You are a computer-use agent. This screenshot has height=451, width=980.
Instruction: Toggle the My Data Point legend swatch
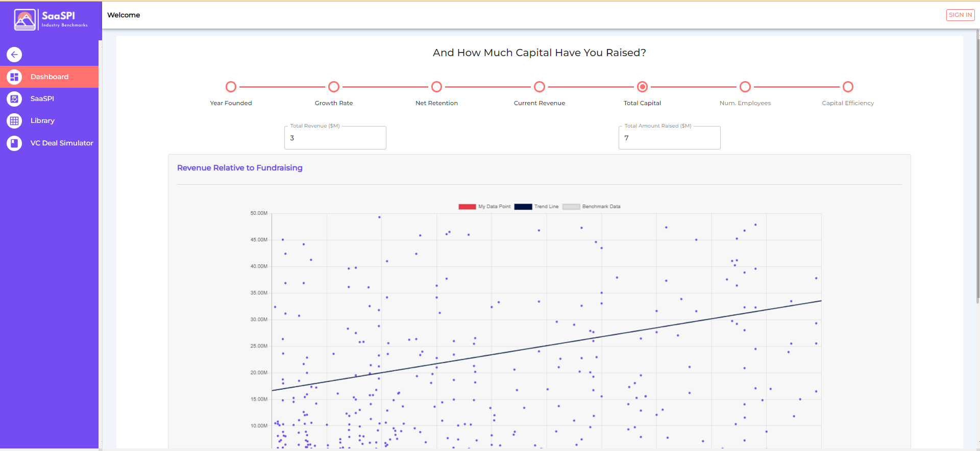pyautogui.click(x=467, y=207)
